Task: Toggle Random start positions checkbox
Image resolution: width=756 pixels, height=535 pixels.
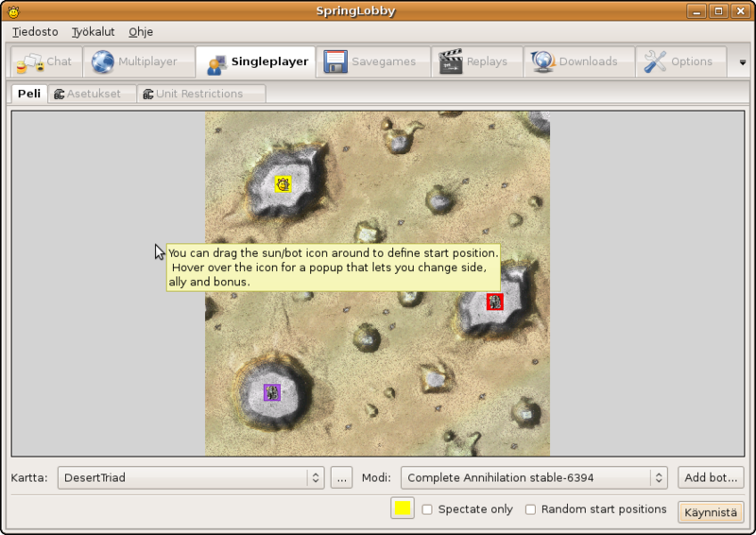Action: pos(530,509)
